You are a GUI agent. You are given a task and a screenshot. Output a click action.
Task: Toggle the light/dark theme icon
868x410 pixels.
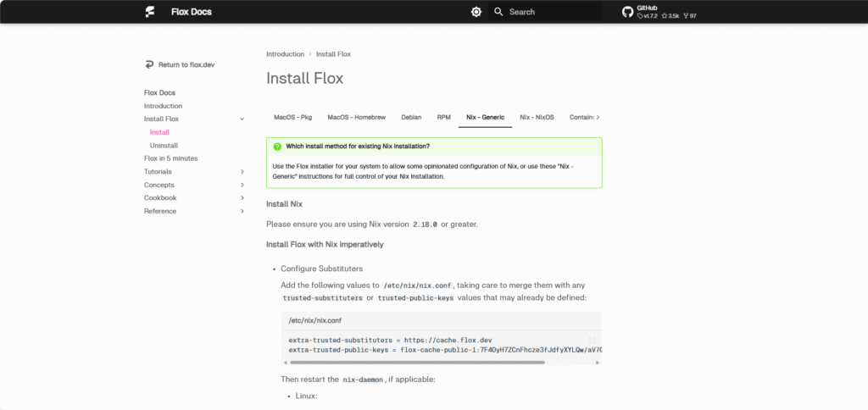click(x=476, y=12)
